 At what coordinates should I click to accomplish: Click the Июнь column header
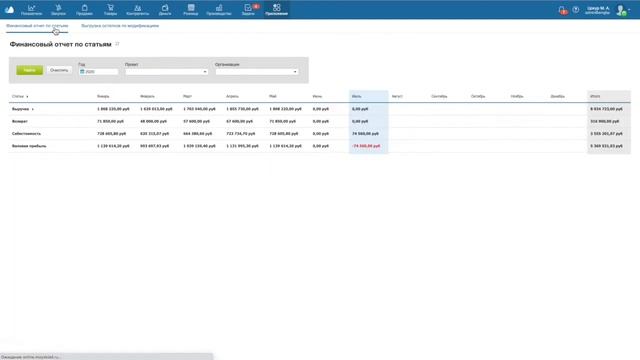317,96
